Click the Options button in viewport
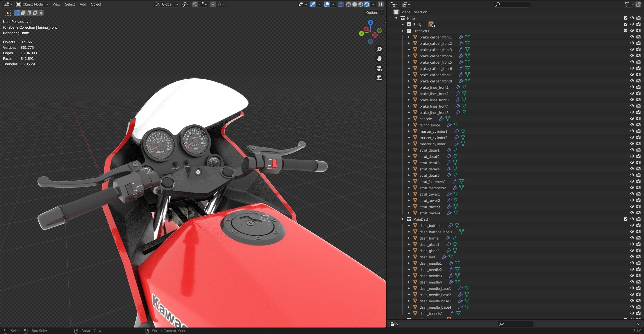Viewport: 644px width, 334px height. point(374,13)
